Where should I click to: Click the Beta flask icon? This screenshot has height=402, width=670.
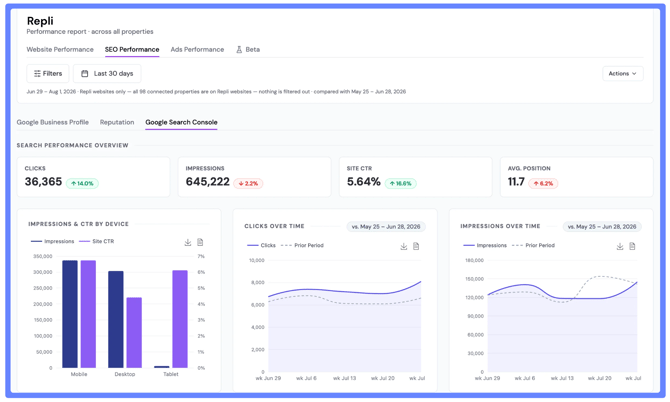(239, 50)
